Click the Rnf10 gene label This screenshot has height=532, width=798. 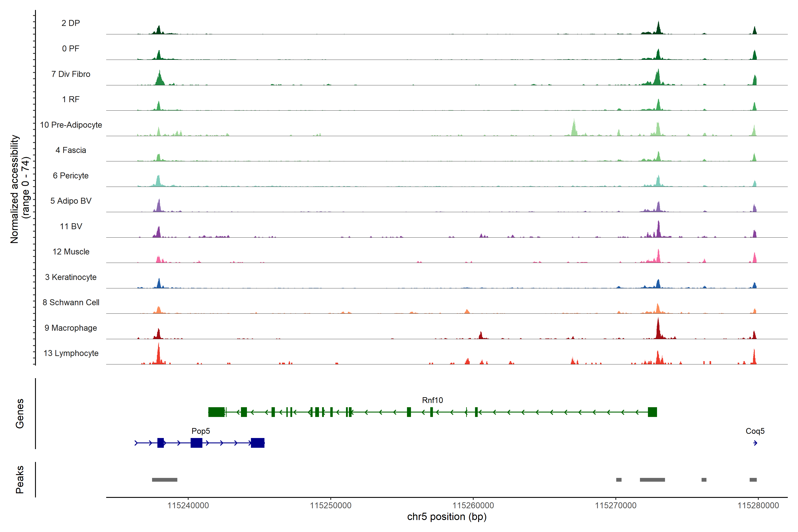coord(432,400)
